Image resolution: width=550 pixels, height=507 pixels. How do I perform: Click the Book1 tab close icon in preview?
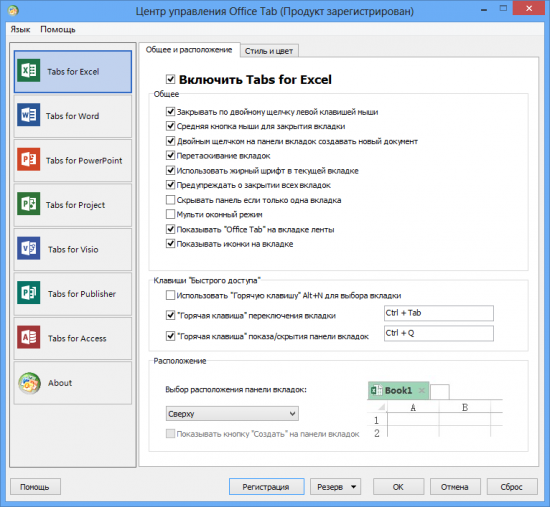422,391
